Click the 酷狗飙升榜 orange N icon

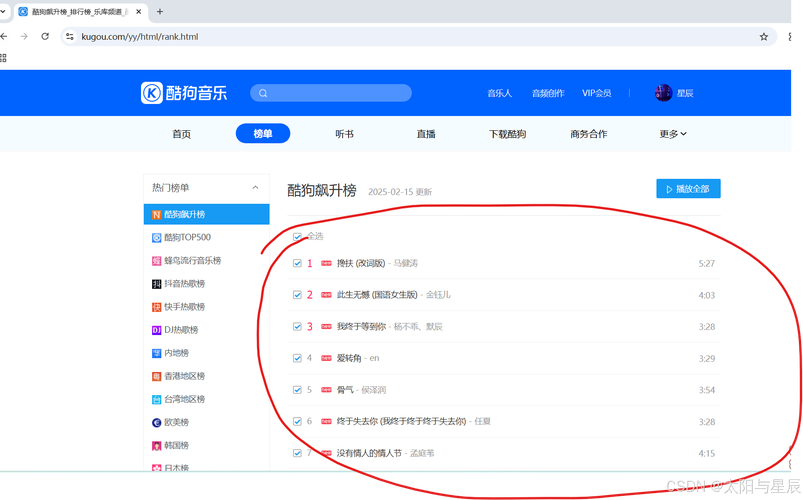pos(157,215)
